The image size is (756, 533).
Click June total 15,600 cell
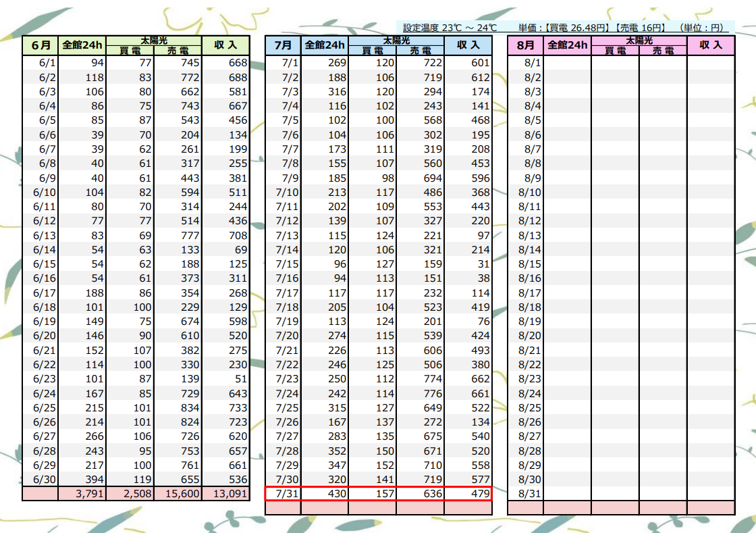coord(178,493)
